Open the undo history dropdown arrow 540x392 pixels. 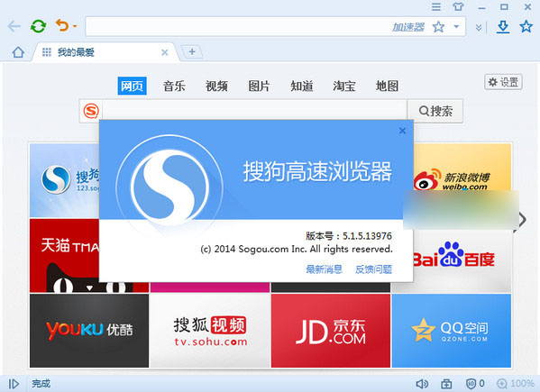click(x=75, y=26)
